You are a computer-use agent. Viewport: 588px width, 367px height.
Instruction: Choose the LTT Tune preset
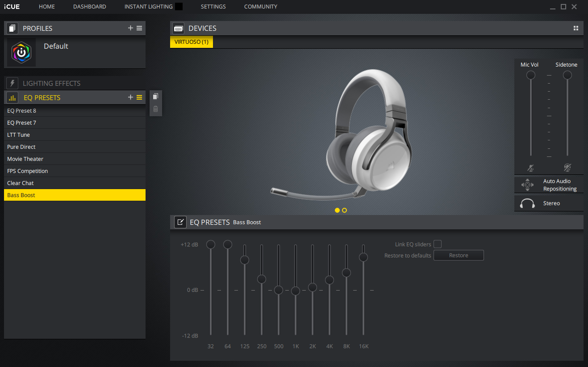click(75, 135)
